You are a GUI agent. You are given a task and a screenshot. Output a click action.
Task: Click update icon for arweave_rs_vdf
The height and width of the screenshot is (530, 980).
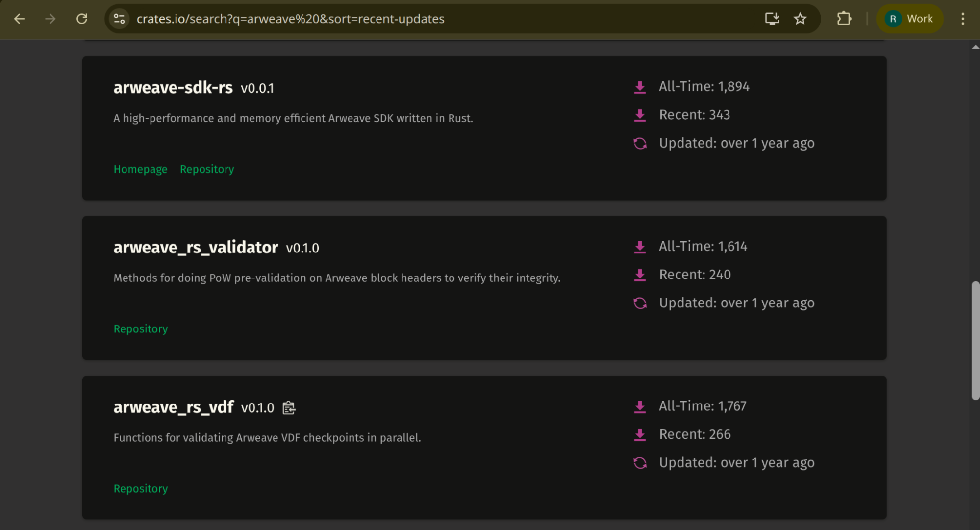(640, 463)
